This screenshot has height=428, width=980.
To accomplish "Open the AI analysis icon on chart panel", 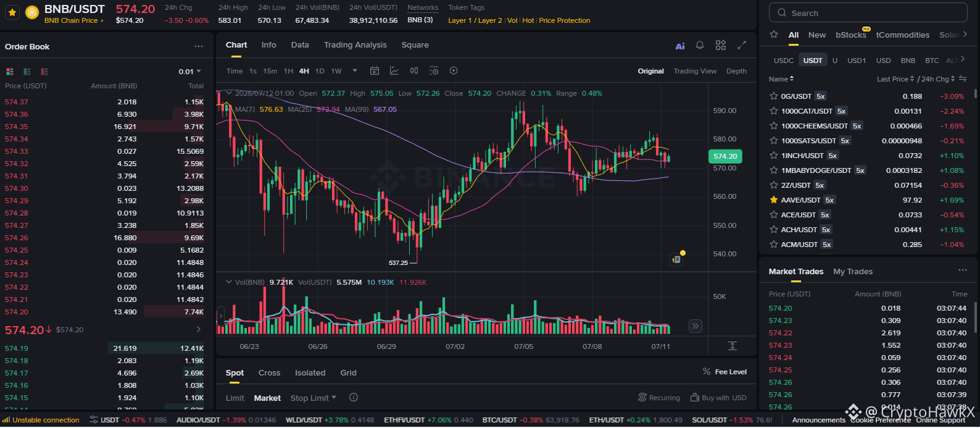I will pos(680,46).
